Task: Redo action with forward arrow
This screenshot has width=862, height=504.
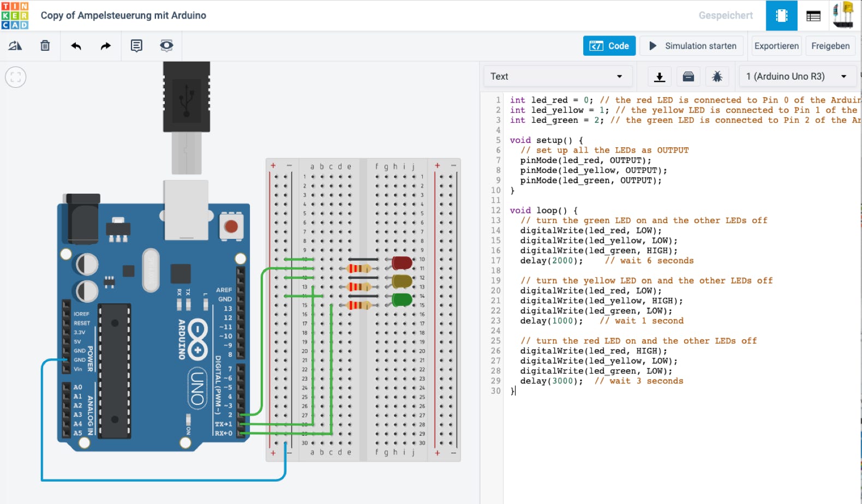Action: pyautogui.click(x=105, y=46)
